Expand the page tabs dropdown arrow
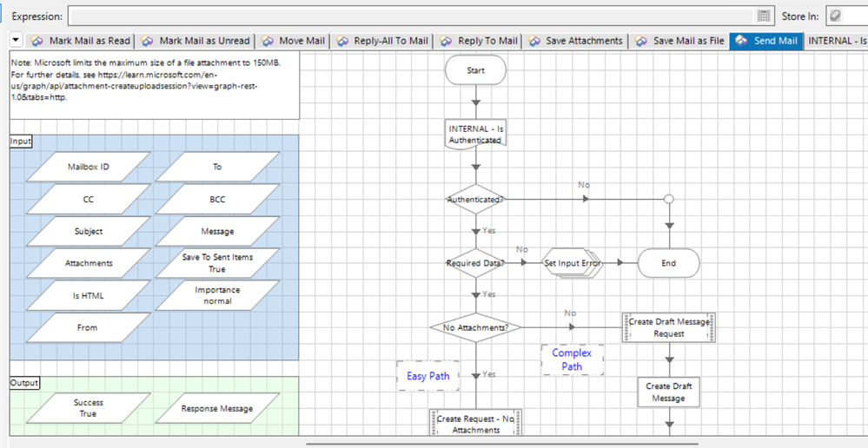The image size is (868, 448). click(16, 41)
